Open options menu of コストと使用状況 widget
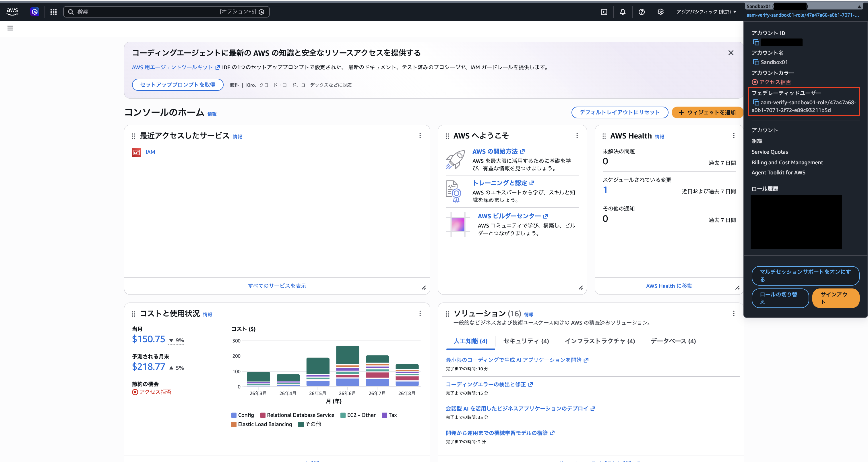Image resolution: width=868 pixels, height=462 pixels. point(420,314)
